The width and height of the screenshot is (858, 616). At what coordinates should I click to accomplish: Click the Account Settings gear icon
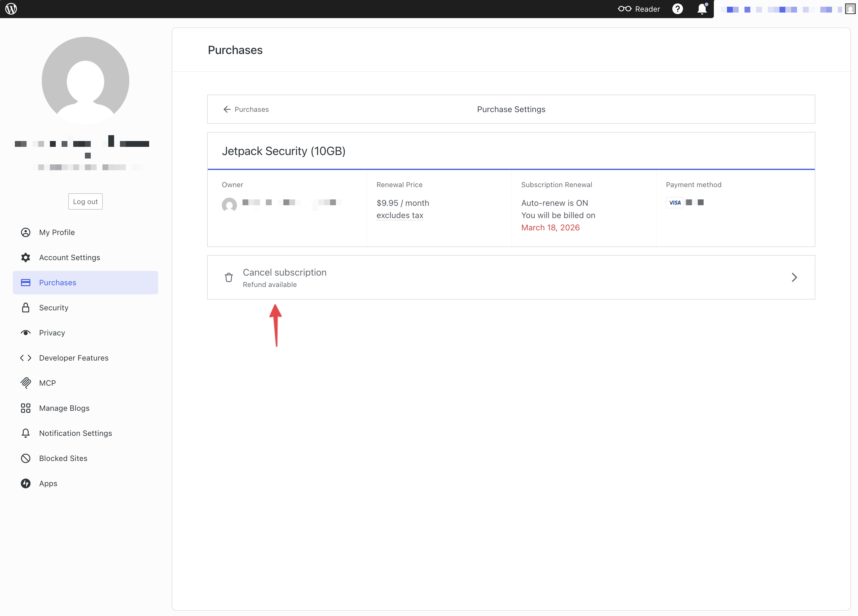point(25,257)
